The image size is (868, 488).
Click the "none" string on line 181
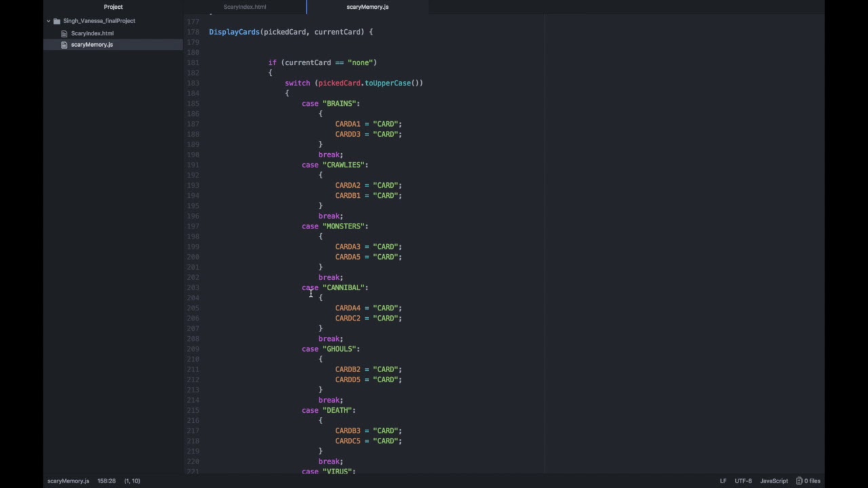coord(360,62)
